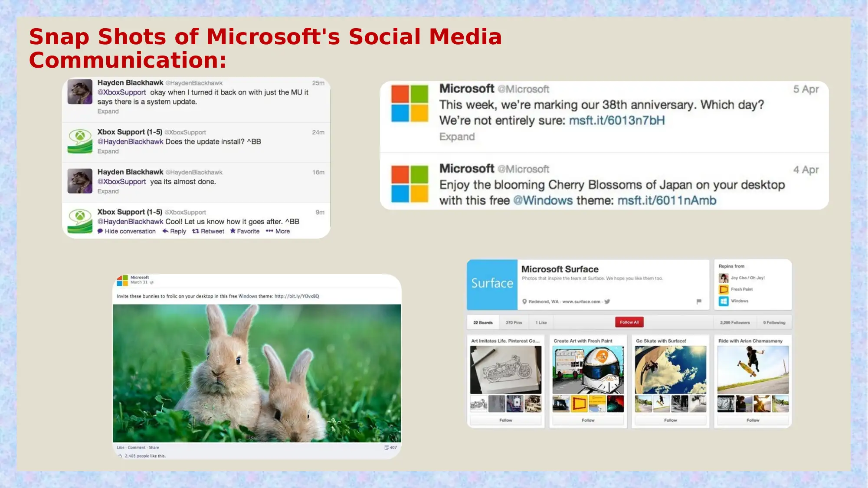Image resolution: width=868 pixels, height=488 pixels.
Task: Click the March 31 post date
Action: [x=139, y=282]
